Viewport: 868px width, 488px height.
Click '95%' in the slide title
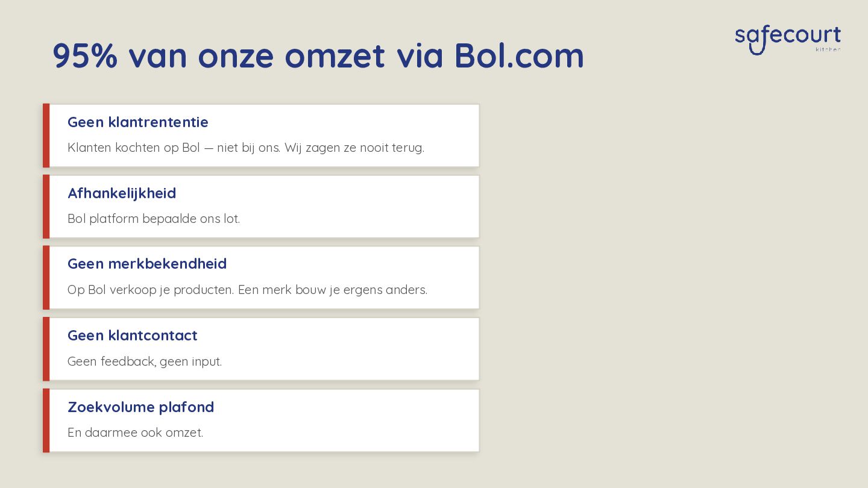(x=86, y=56)
